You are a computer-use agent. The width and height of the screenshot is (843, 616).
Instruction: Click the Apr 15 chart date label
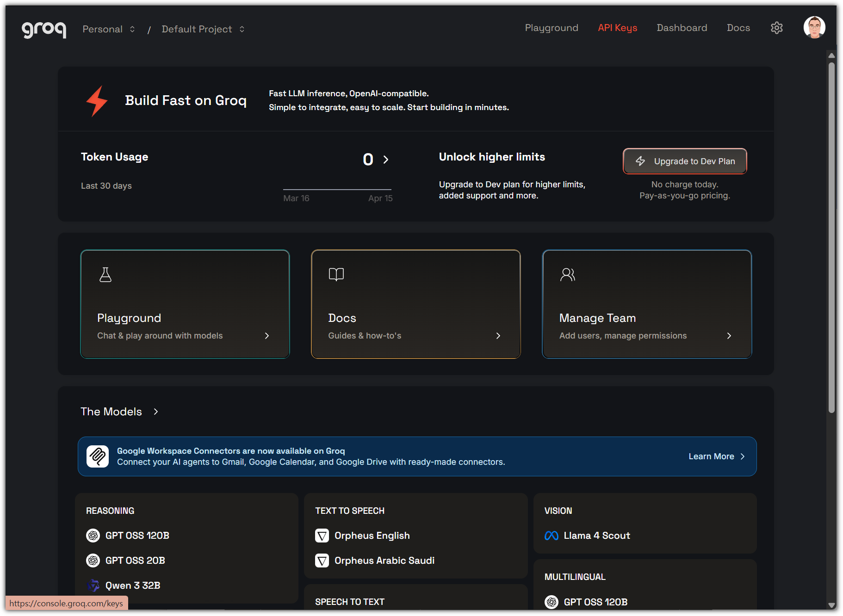[380, 198]
